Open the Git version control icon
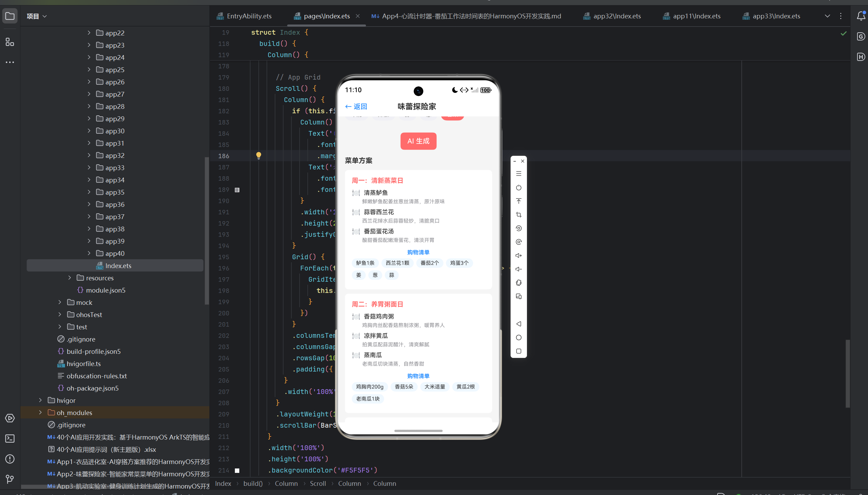Viewport: 868px width, 495px height. coord(10,479)
